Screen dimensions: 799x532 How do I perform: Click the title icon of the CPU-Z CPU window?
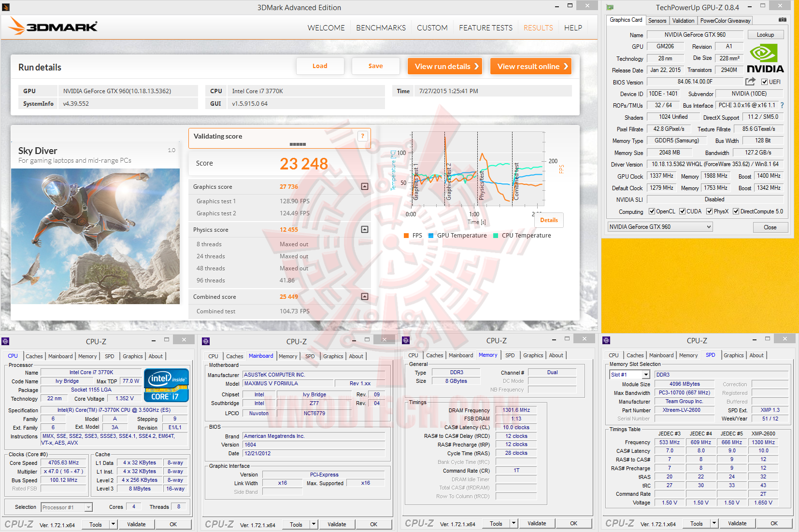[x=5, y=341]
